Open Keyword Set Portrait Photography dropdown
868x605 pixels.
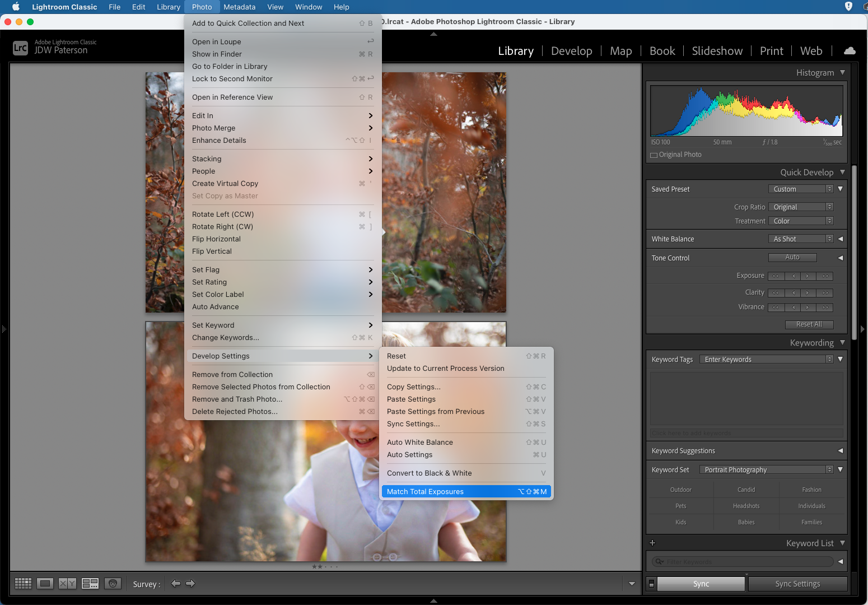(767, 470)
